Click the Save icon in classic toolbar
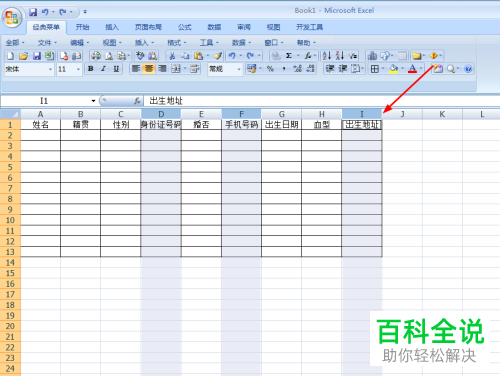500x376 pixels. click(37, 56)
